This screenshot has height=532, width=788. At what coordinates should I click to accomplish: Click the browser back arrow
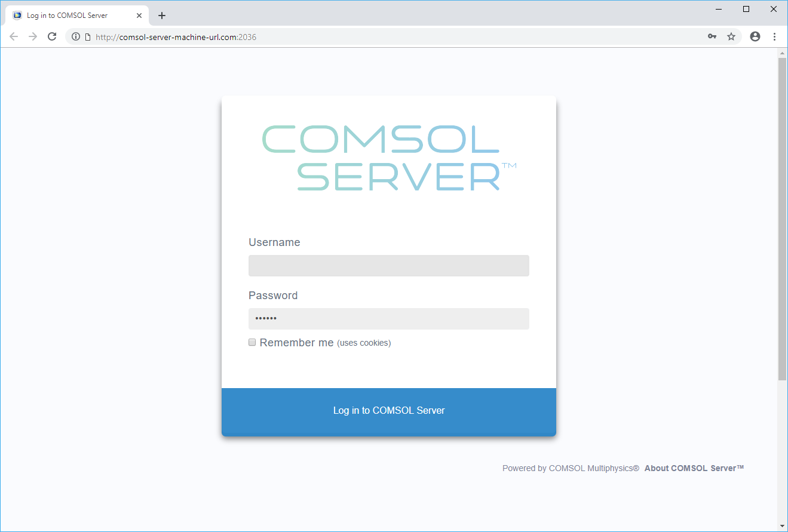pyautogui.click(x=14, y=36)
